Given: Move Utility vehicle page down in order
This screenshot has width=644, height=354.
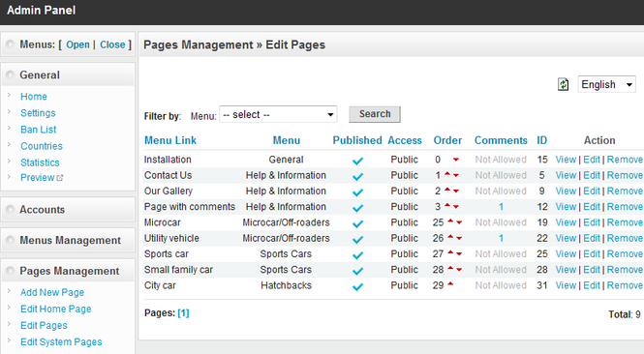Looking at the screenshot, I should [x=459, y=238].
